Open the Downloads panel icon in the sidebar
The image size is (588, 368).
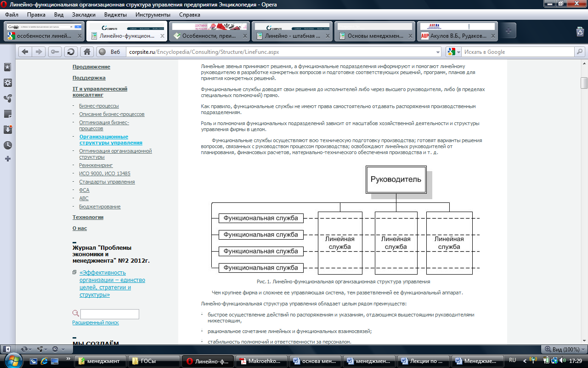pyautogui.click(x=8, y=129)
